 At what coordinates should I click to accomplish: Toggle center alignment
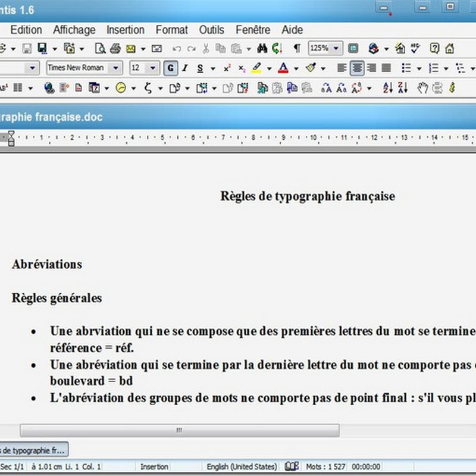[357, 68]
